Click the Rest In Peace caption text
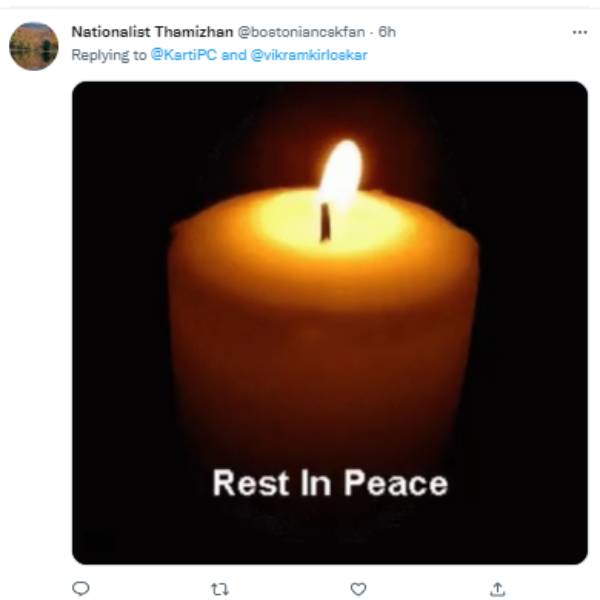 tap(330, 483)
